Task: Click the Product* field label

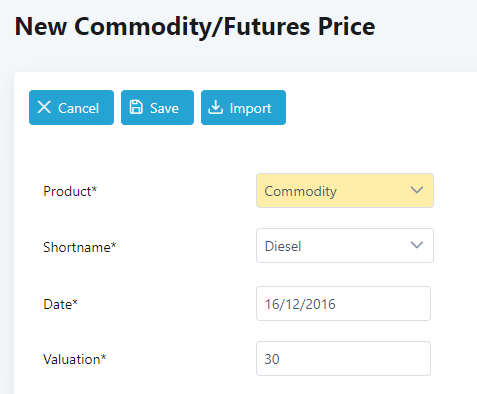Action: tap(70, 191)
